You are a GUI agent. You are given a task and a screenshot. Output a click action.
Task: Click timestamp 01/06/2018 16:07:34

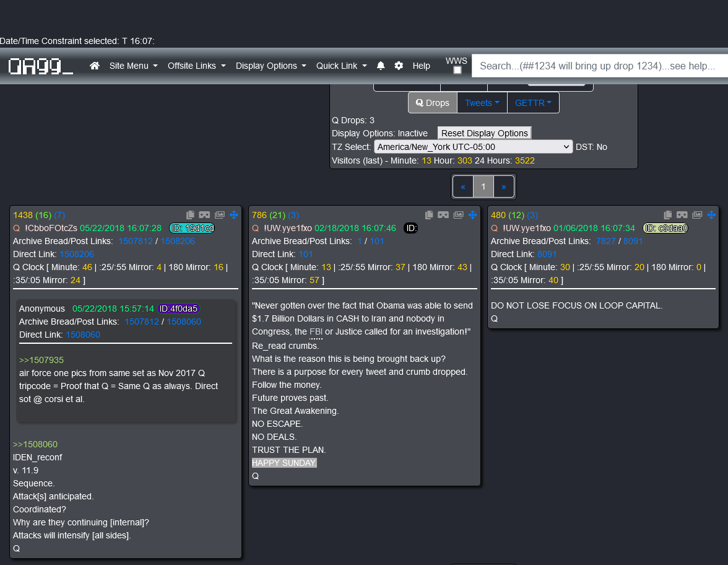pos(594,228)
